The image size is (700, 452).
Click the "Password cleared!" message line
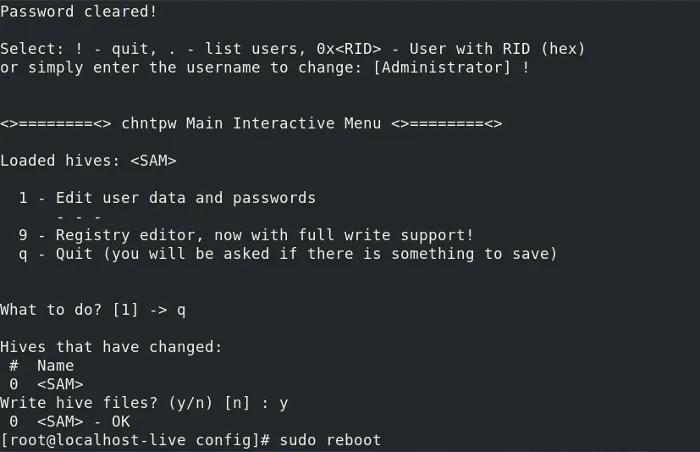(78, 11)
